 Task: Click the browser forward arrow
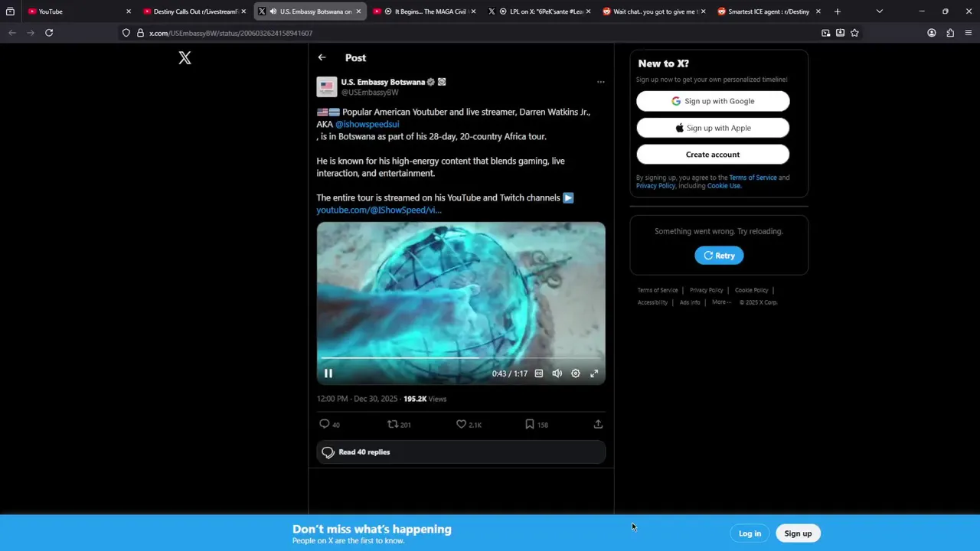[x=31, y=33]
